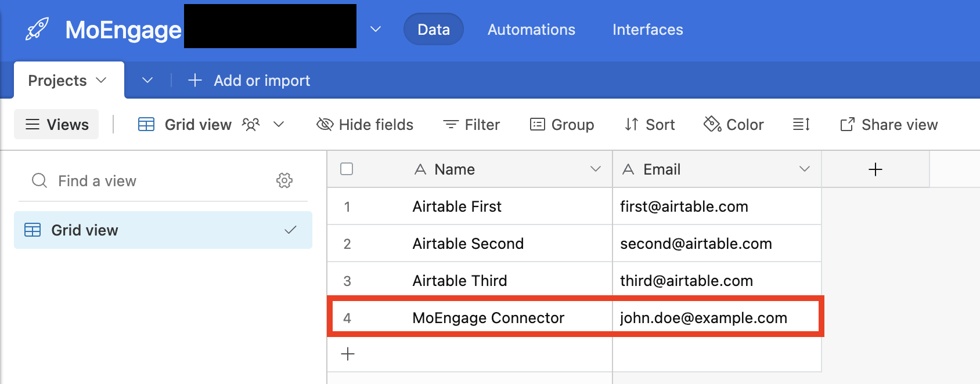Open the Group options
The image size is (980, 384).
coord(562,124)
